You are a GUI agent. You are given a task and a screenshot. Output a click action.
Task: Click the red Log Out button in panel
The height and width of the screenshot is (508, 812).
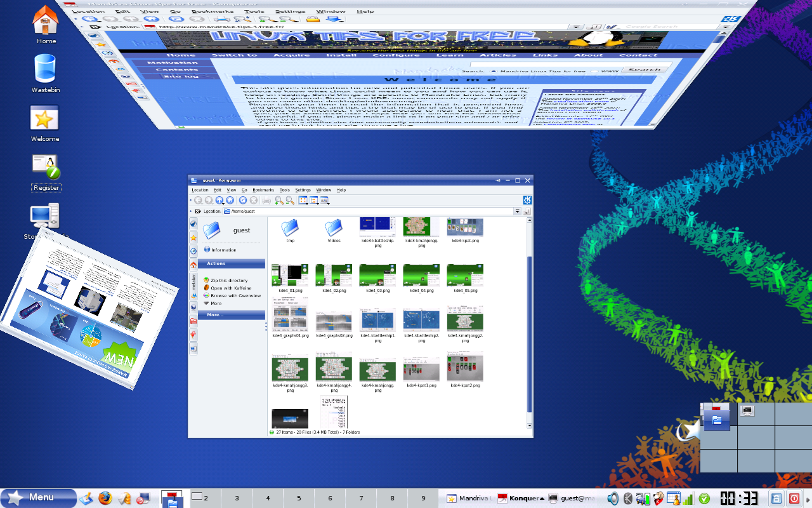click(794, 498)
